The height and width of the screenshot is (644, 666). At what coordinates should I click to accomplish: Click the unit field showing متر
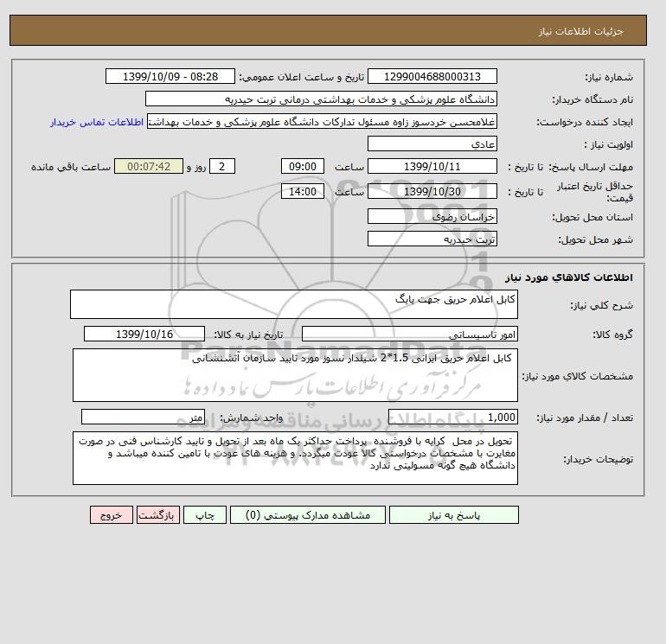tap(143, 417)
